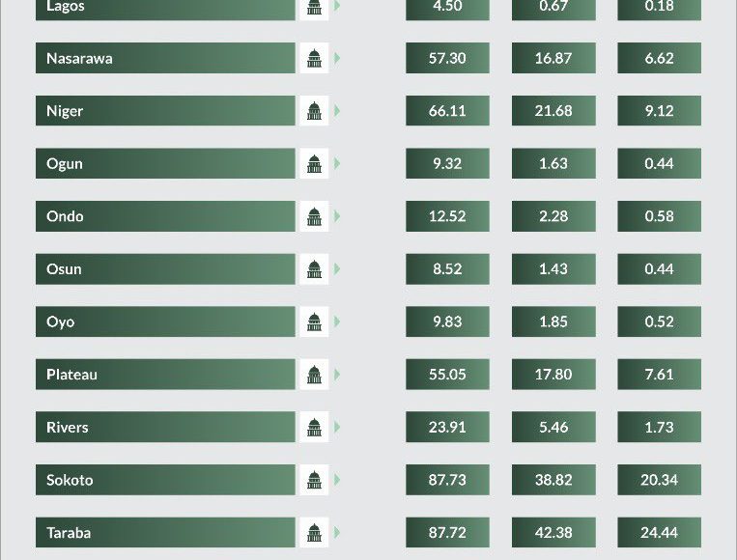
Task: Select the Nasarawa state bar
Action: click(165, 58)
